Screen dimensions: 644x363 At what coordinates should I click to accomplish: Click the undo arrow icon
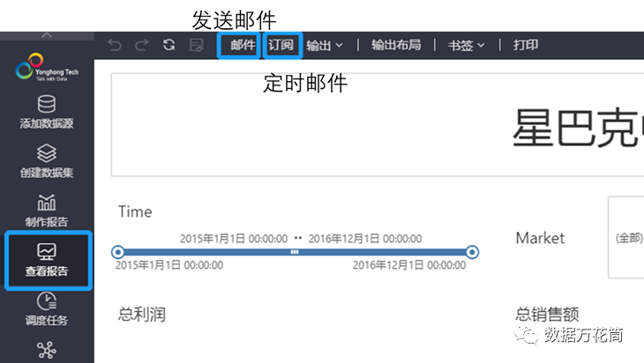(115, 45)
